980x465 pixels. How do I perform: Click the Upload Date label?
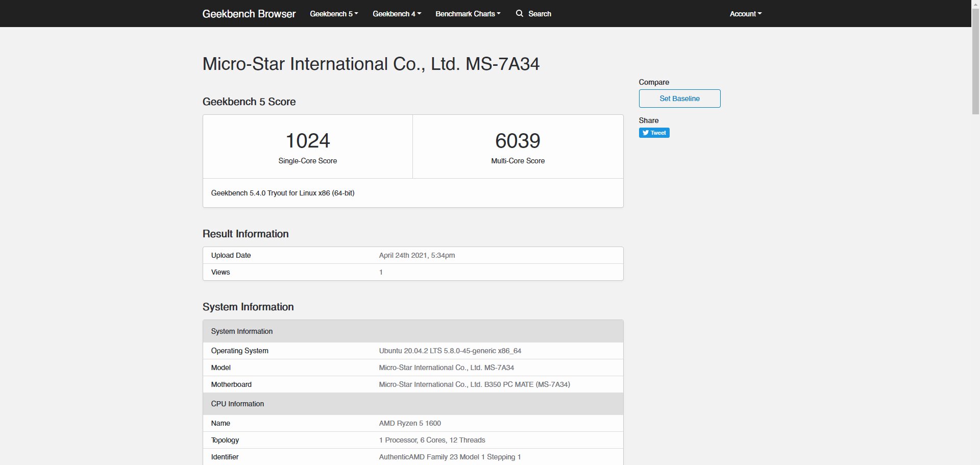pyautogui.click(x=231, y=255)
